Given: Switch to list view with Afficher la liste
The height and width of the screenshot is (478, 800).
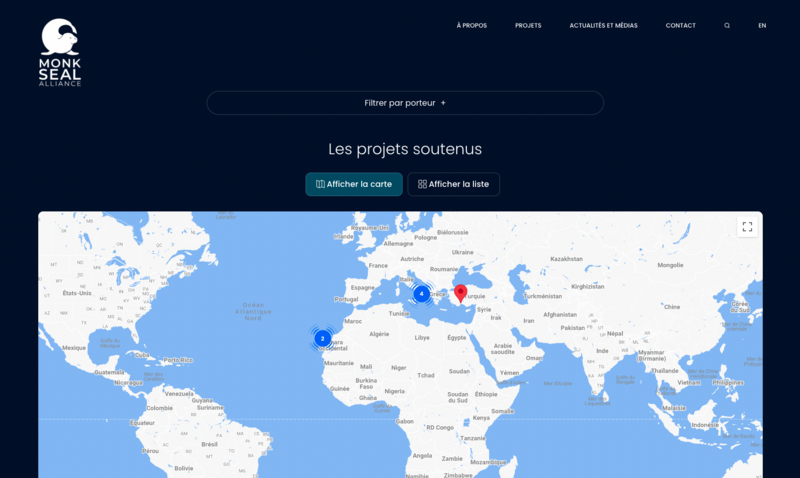Looking at the screenshot, I should coord(453,184).
